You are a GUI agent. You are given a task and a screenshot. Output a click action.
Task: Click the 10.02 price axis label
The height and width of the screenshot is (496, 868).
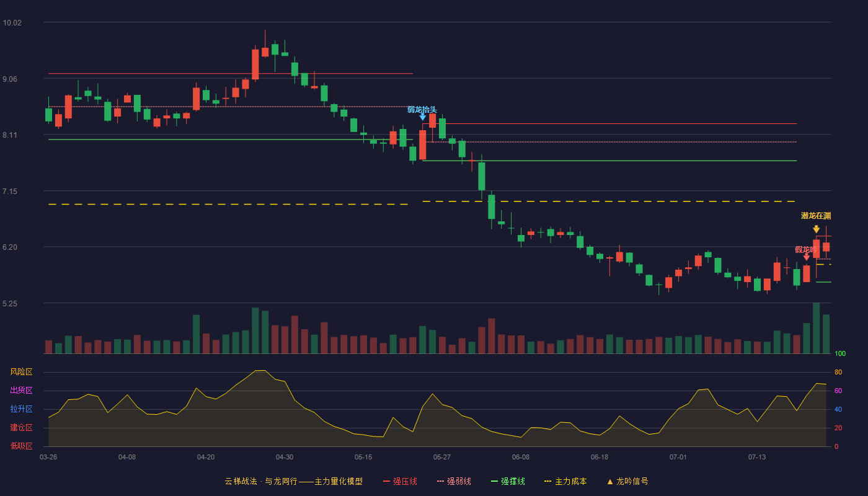click(x=12, y=23)
